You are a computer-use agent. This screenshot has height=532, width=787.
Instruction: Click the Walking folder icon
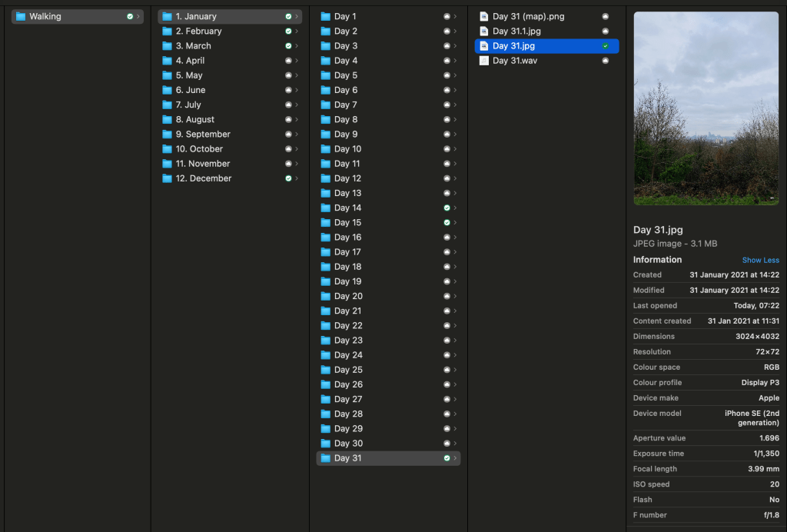coord(21,16)
